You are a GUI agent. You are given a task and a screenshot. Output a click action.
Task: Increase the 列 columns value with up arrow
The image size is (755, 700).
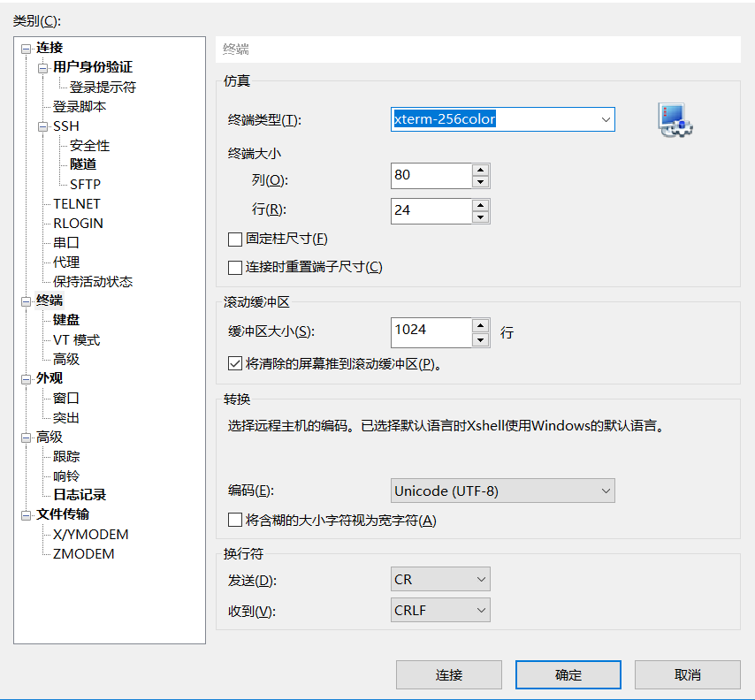pos(480,170)
